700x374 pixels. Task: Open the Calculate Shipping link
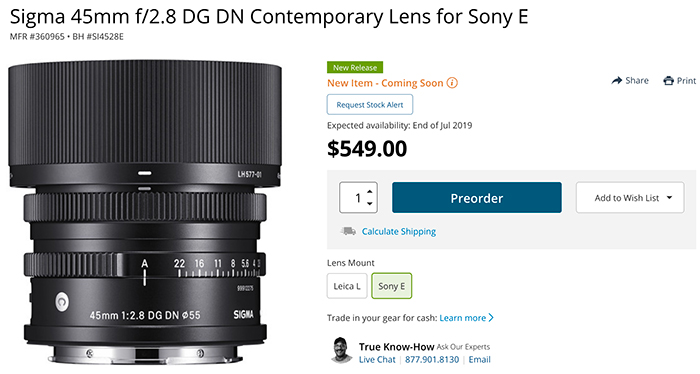coord(399,231)
